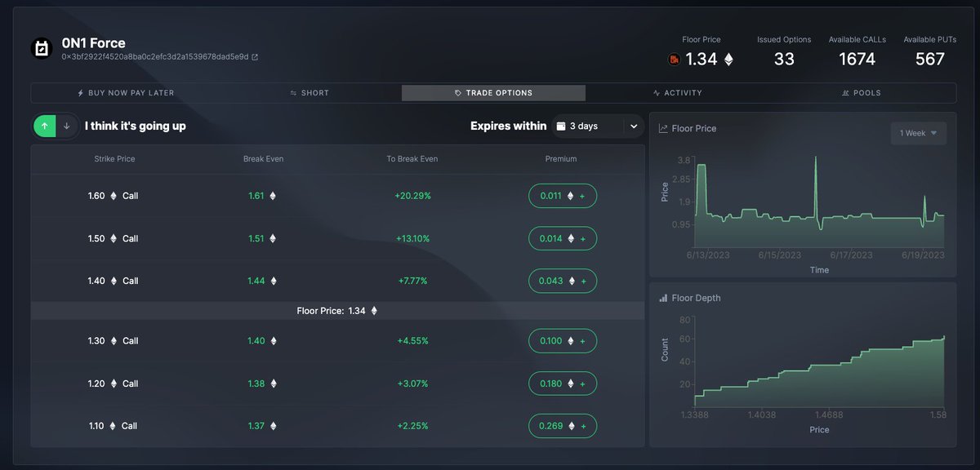Click the Available PUTs count 567
980x470 pixels.
point(929,60)
